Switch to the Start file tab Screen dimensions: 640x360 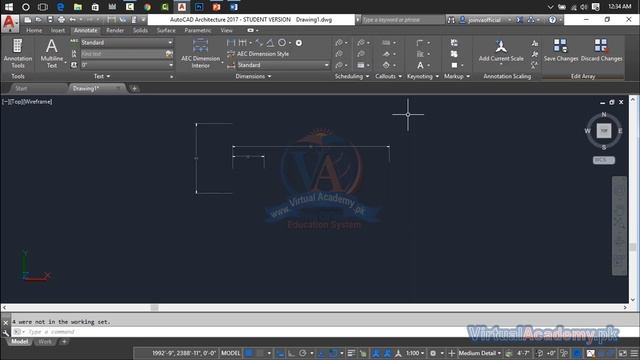pyautogui.click(x=21, y=88)
